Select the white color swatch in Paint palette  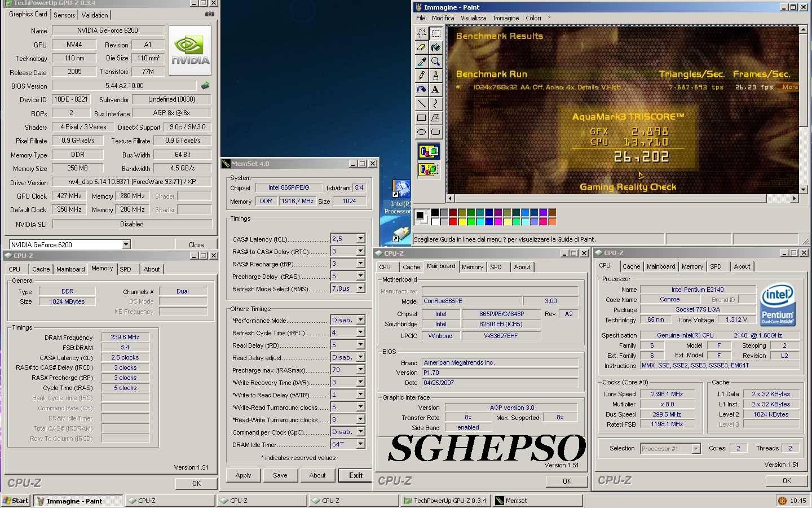434,221
